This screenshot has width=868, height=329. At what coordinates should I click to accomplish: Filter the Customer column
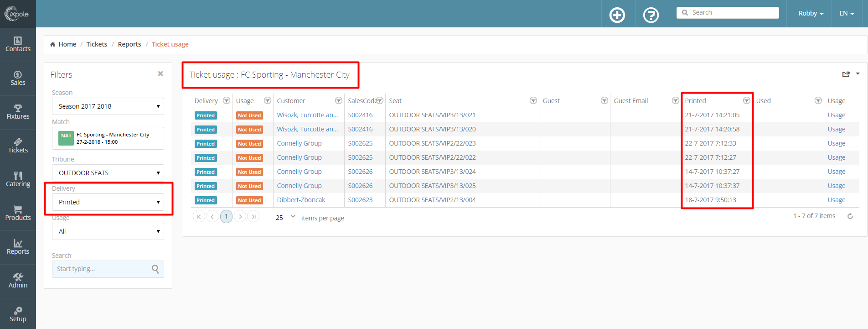coord(339,100)
